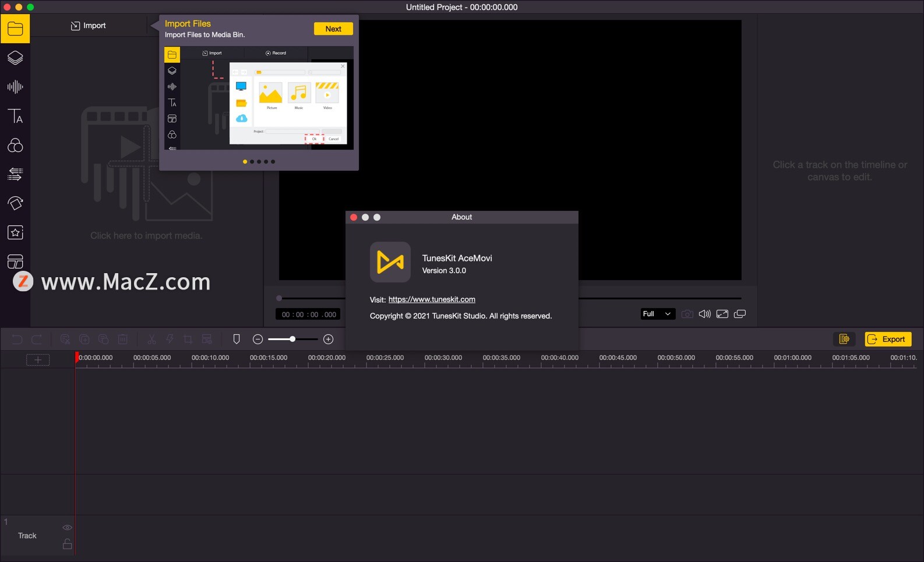The width and height of the screenshot is (924, 562).
Task: Open the star Effects panel
Action: click(x=15, y=232)
